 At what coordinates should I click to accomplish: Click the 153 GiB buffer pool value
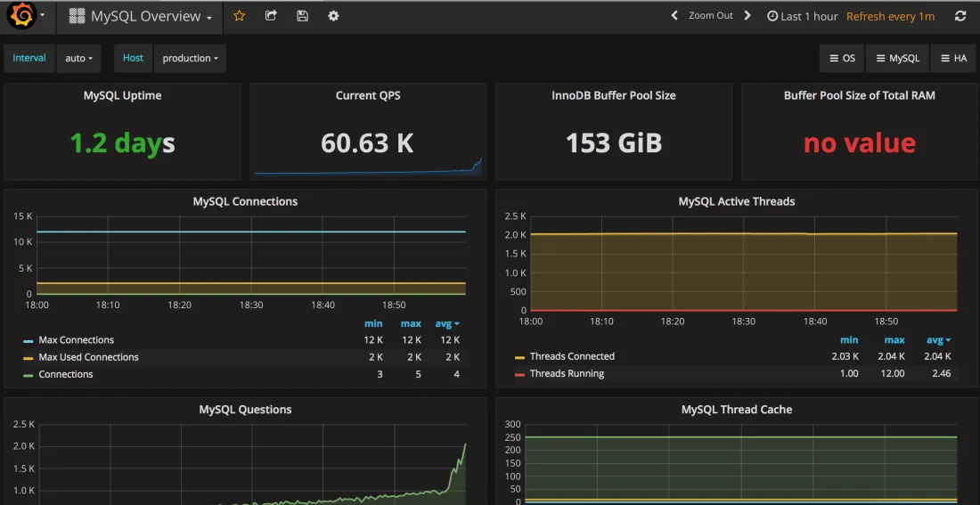coord(614,143)
